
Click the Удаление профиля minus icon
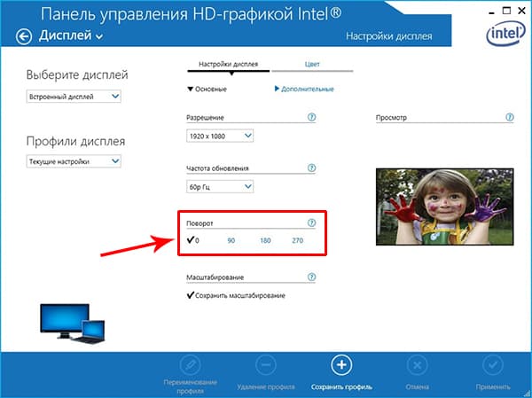tap(266, 365)
